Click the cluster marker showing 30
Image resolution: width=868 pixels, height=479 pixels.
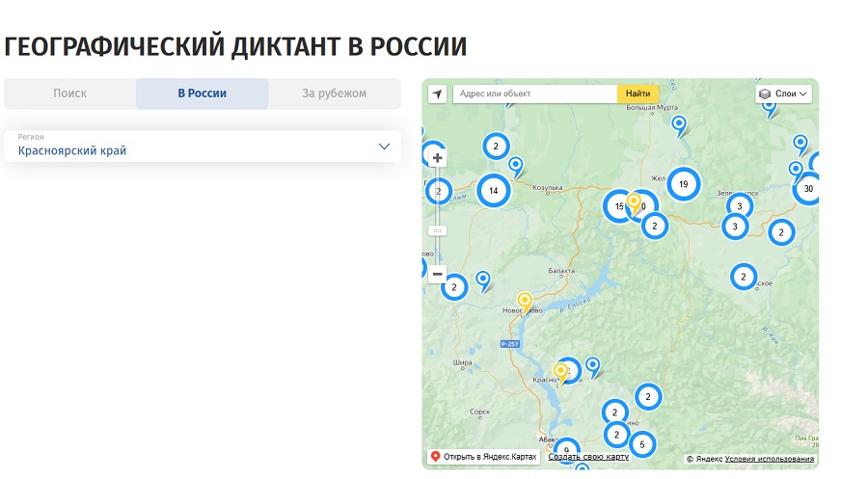[808, 189]
